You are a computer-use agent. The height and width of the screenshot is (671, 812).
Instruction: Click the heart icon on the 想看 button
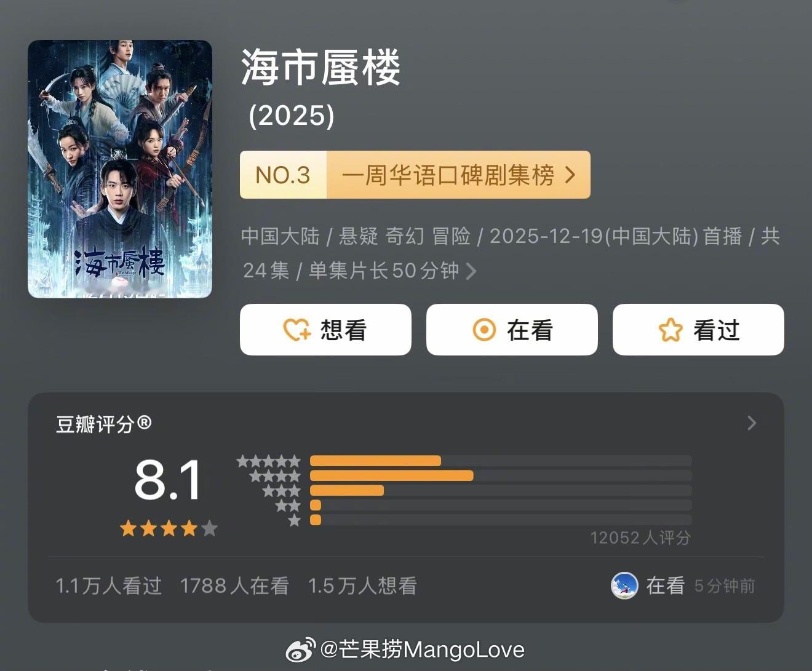[x=297, y=330]
